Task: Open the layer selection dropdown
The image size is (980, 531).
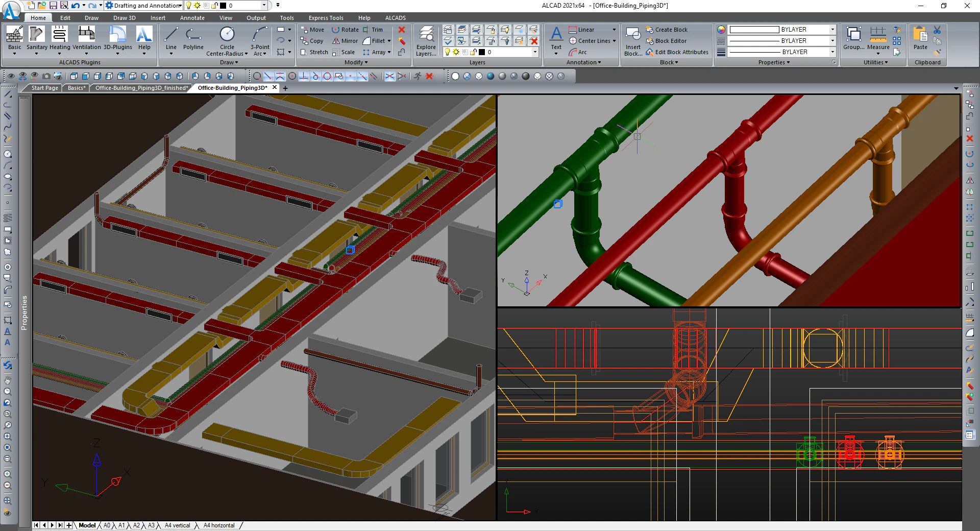Action: (x=535, y=52)
